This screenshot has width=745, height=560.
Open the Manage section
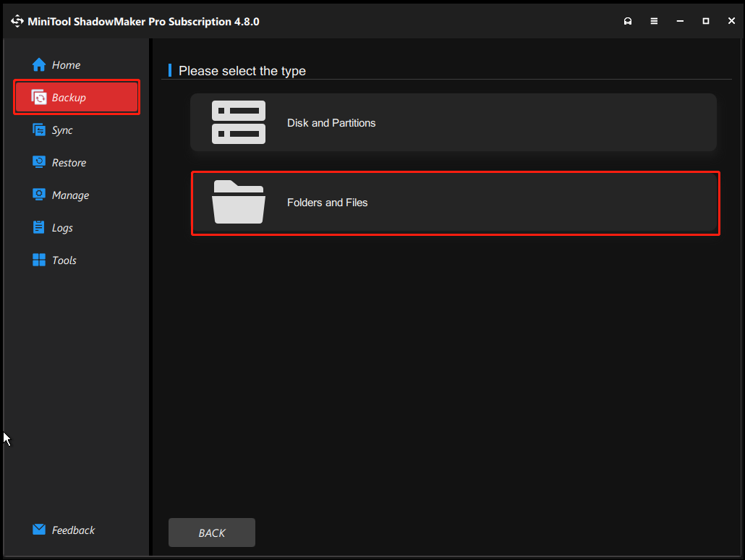point(69,195)
